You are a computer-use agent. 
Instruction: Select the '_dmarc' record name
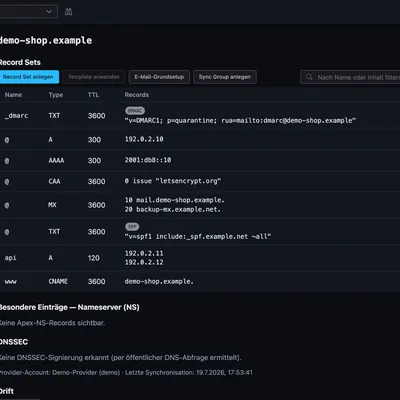click(16, 116)
